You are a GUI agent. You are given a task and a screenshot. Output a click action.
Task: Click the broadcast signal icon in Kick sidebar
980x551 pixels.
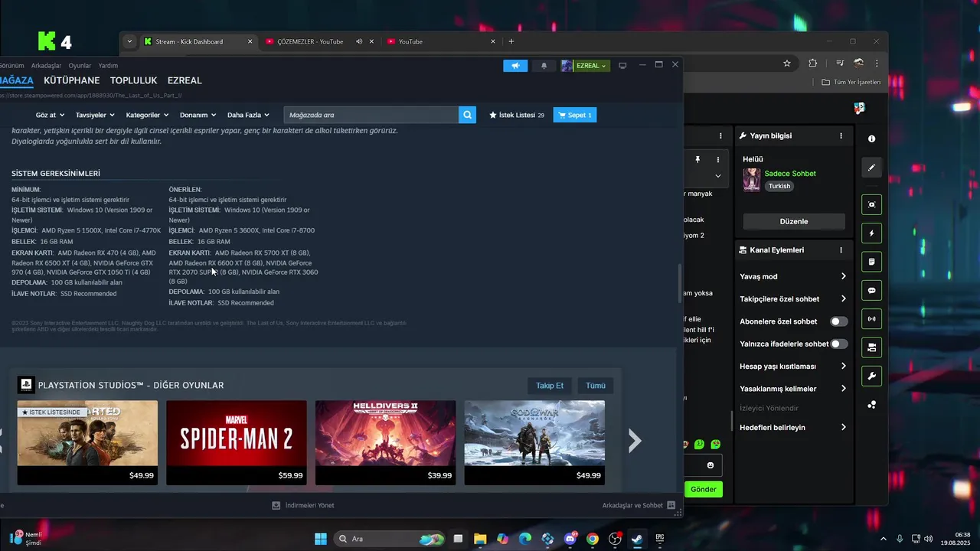point(871,319)
